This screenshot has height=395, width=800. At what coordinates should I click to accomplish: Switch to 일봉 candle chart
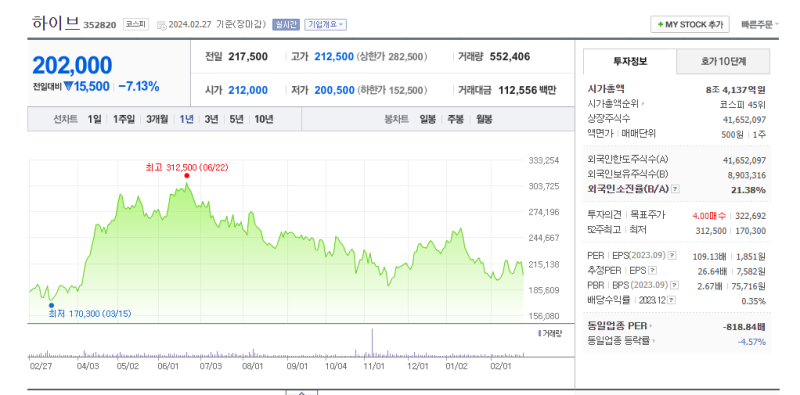tap(428, 119)
